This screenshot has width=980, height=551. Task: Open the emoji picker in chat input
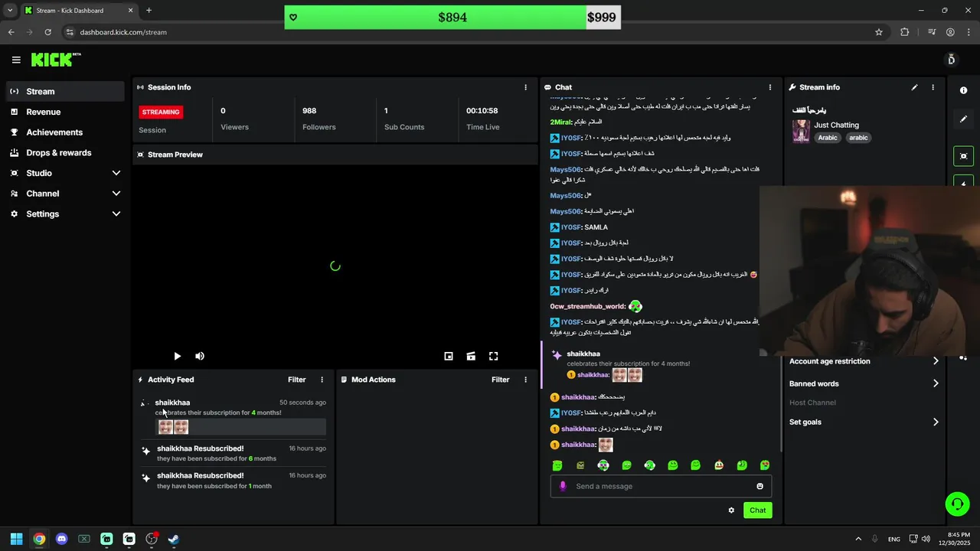(x=759, y=486)
